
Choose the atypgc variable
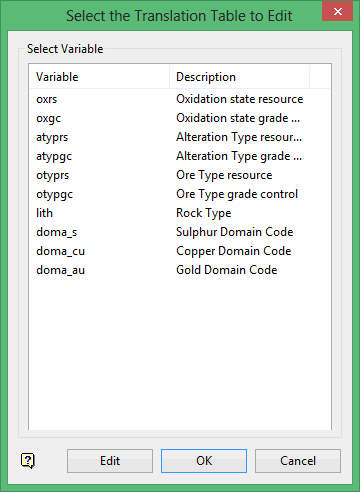pyautogui.click(x=180, y=156)
